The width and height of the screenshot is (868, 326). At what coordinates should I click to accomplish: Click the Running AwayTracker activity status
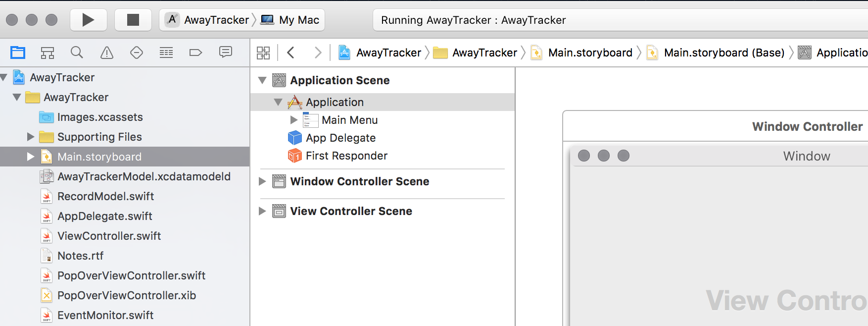coord(473,20)
